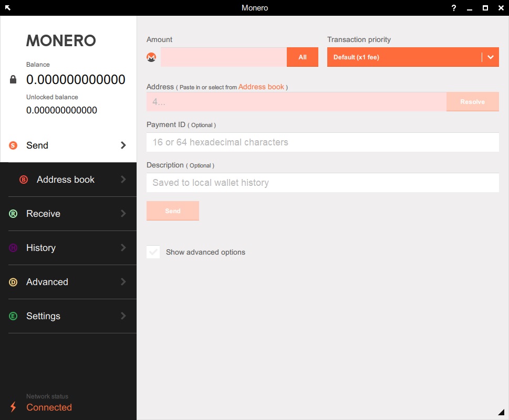Click the Transaction priority label
This screenshot has height=420, width=509.
[359, 39]
